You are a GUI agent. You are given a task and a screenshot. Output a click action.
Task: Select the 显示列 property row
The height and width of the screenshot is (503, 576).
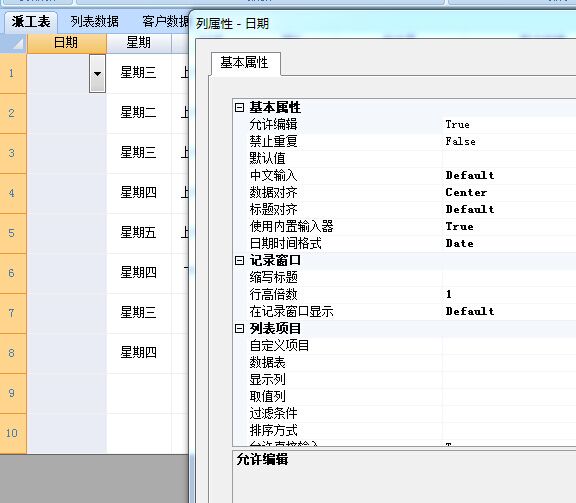click(x=411, y=380)
